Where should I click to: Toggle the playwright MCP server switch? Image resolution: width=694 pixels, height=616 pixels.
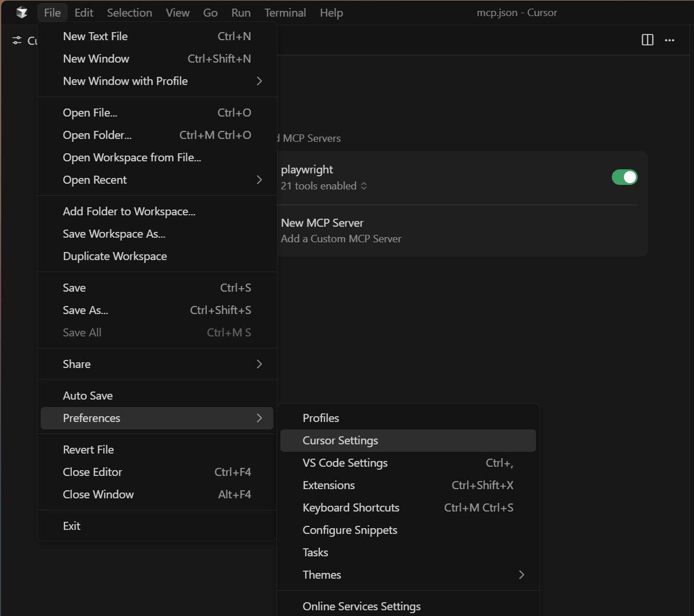(x=624, y=177)
